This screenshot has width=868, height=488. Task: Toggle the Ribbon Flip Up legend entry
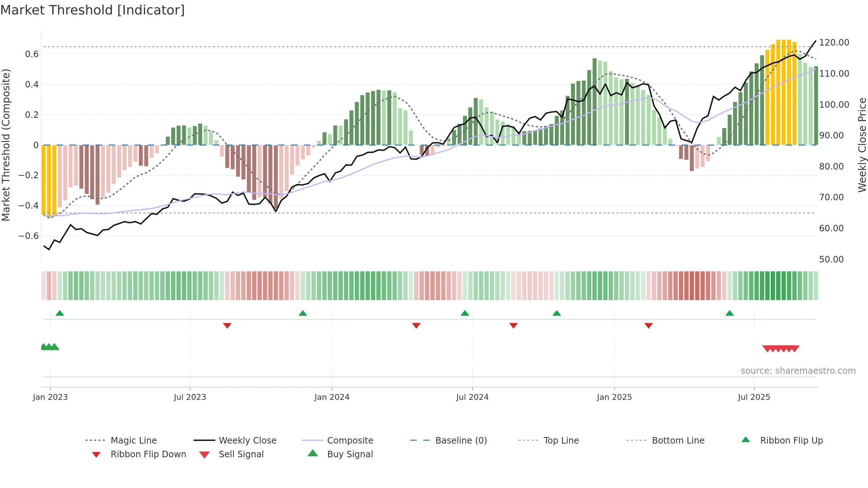tap(782, 440)
